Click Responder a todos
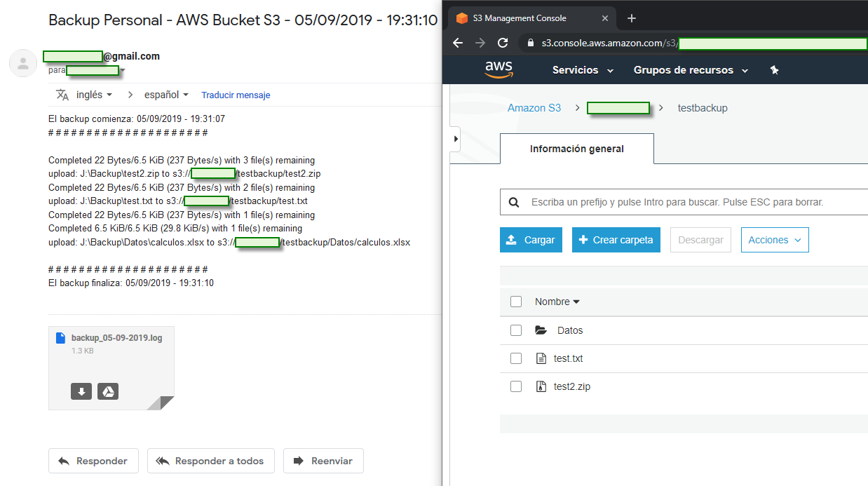The width and height of the screenshot is (868, 486). click(x=210, y=461)
